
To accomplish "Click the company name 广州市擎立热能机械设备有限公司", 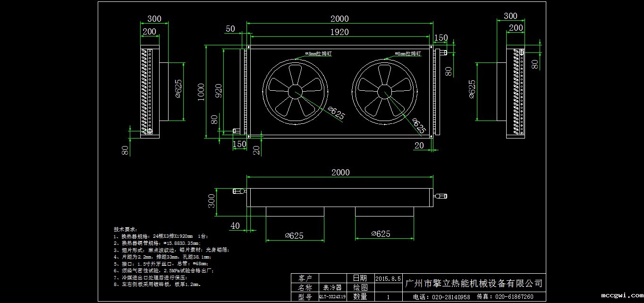I will point(474,284).
